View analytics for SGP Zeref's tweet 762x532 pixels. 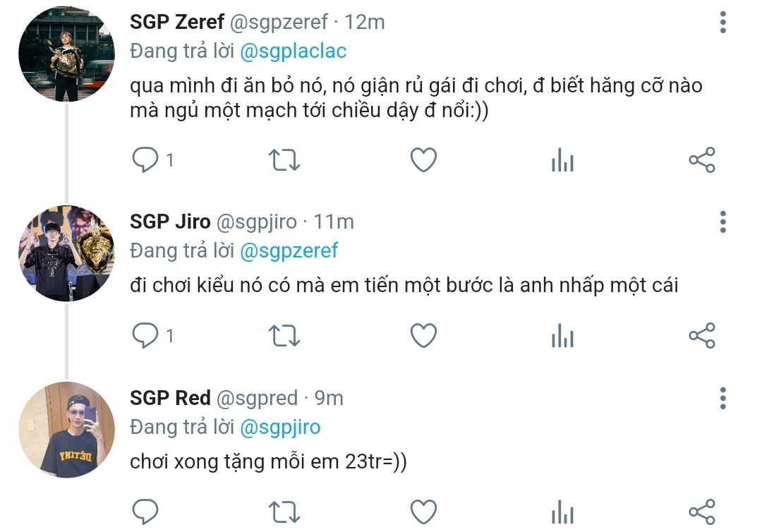coord(563,160)
